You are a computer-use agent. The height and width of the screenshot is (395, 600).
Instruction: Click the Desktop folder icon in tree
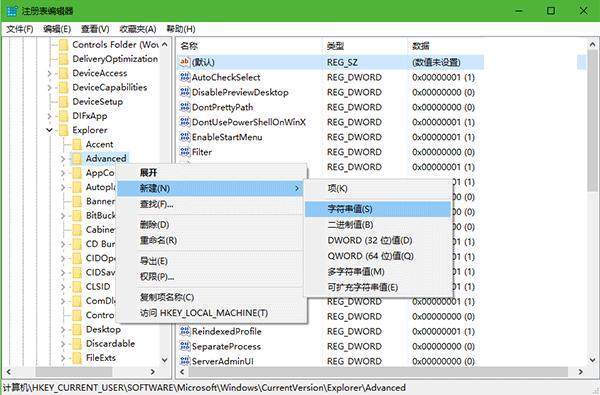click(77, 330)
